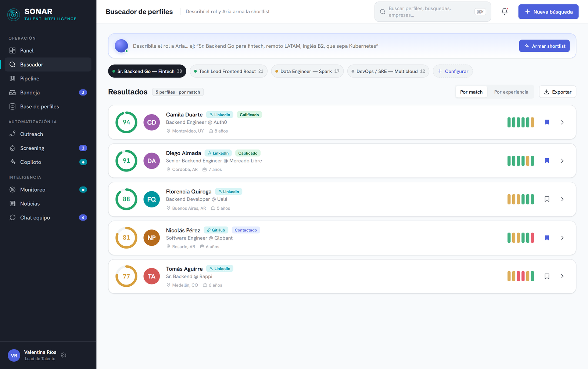Bookmark Tomás Aguirre's profile
This screenshot has width=588, height=369.
coord(547,276)
